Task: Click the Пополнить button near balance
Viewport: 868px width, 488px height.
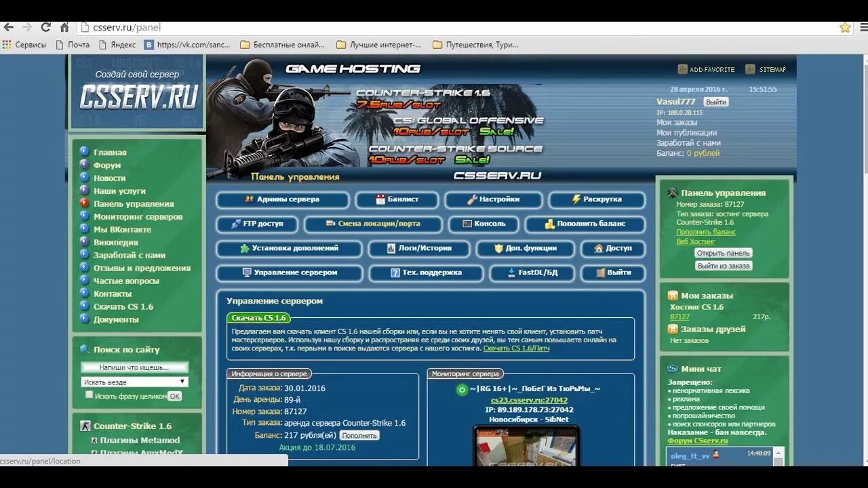Action: tap(359, 435)
